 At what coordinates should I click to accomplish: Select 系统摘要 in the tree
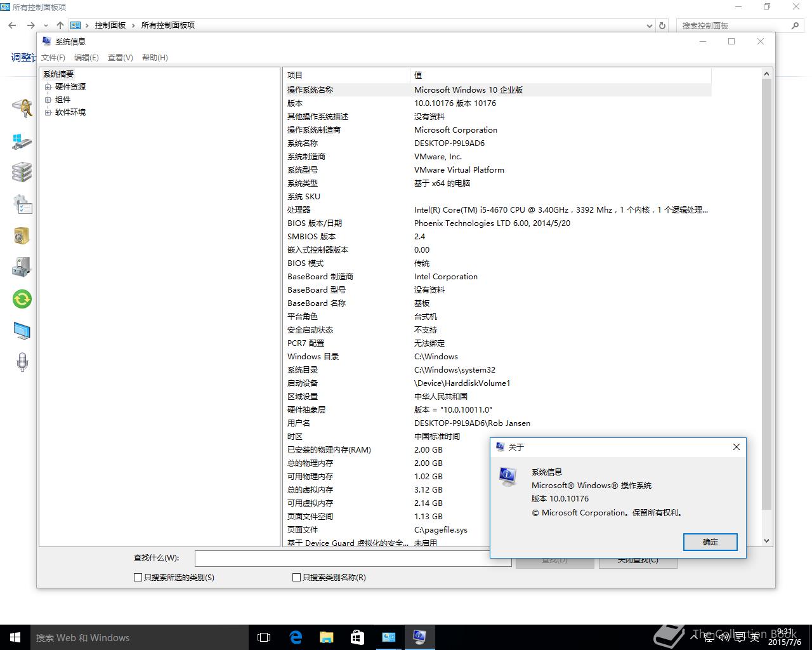(58, 74)
